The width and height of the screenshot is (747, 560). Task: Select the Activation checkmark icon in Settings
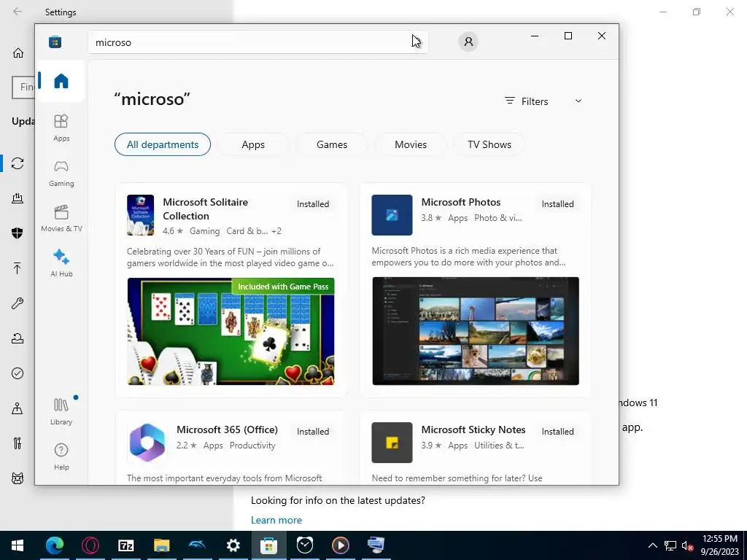click(18, 373)
